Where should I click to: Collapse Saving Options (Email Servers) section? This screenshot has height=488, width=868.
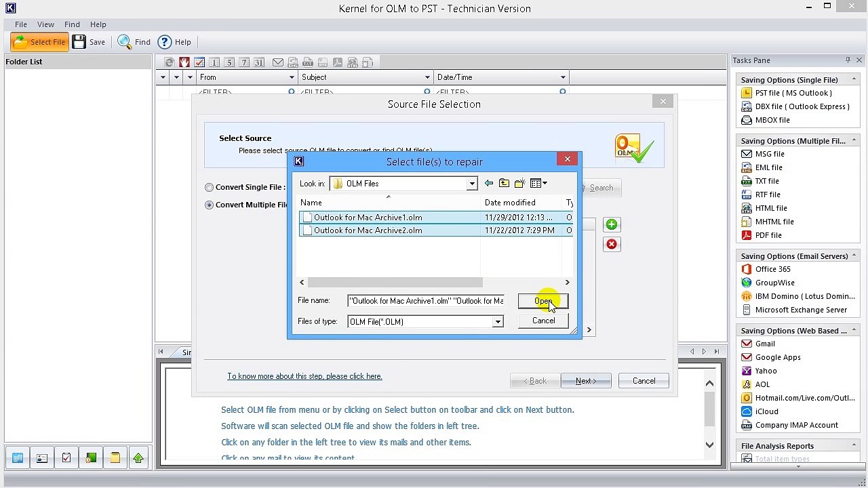coord(854,256)
